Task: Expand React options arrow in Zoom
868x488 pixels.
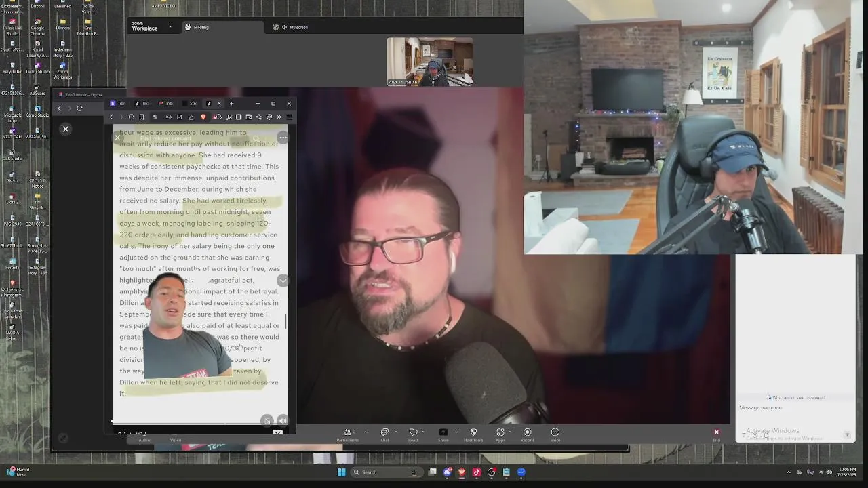Action: tap(424, 432)
